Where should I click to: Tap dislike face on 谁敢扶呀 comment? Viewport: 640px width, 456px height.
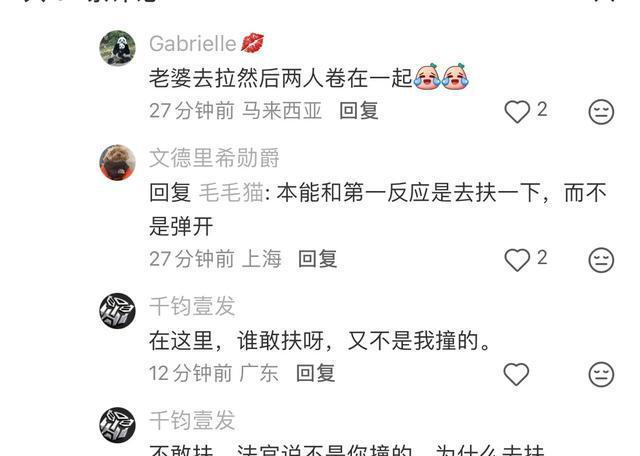pos(601,374)
